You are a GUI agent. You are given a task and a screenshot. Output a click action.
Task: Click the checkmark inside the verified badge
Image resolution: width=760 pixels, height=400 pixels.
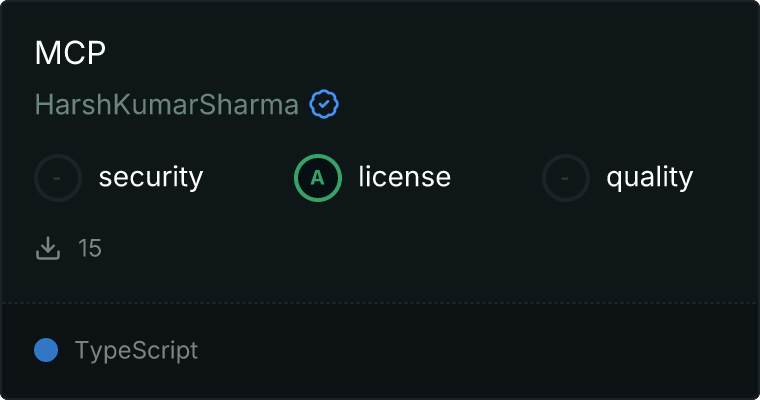point(324,104)
